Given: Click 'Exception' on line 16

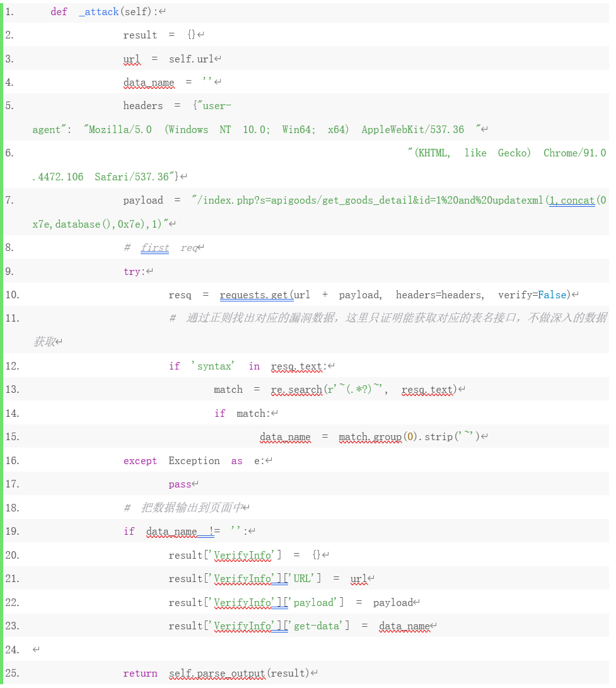Looking at the screenshot, I should 194,461.
